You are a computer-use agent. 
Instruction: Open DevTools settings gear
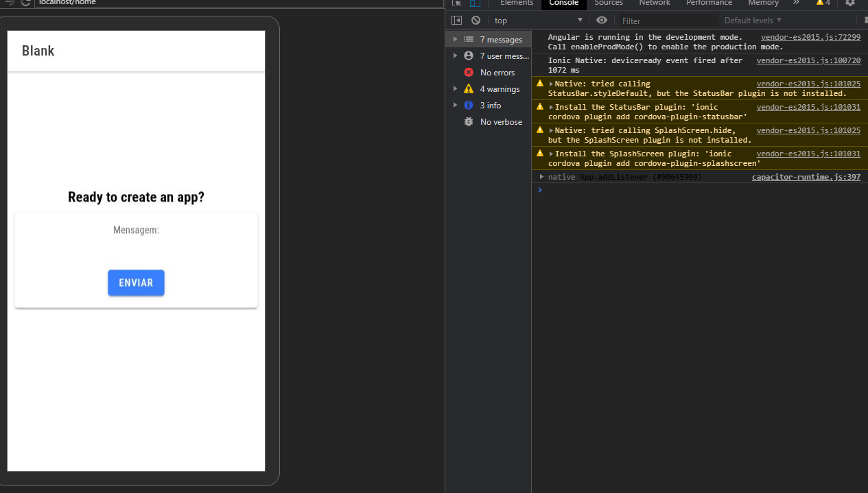click(850, 3)
